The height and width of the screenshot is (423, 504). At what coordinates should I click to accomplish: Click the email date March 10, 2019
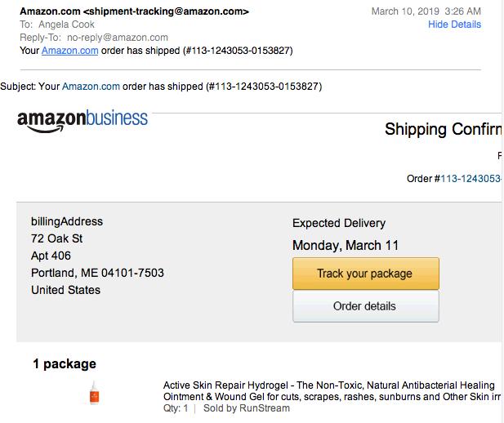pos(405,11)
